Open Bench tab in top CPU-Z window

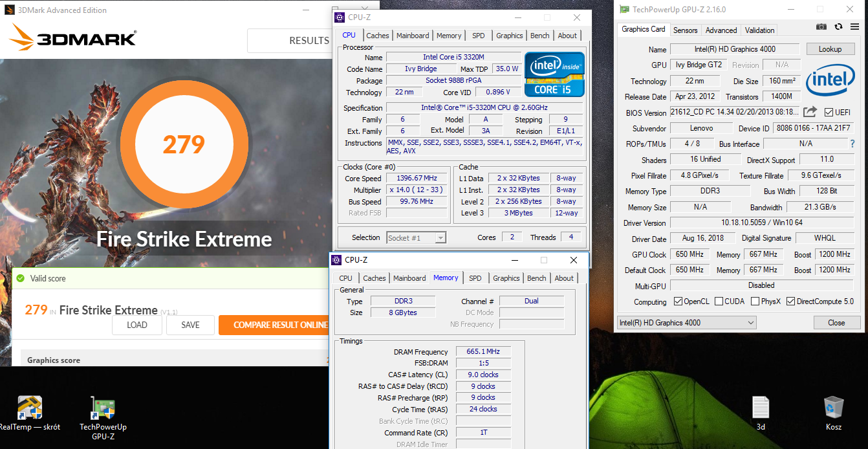click(540, 36)
